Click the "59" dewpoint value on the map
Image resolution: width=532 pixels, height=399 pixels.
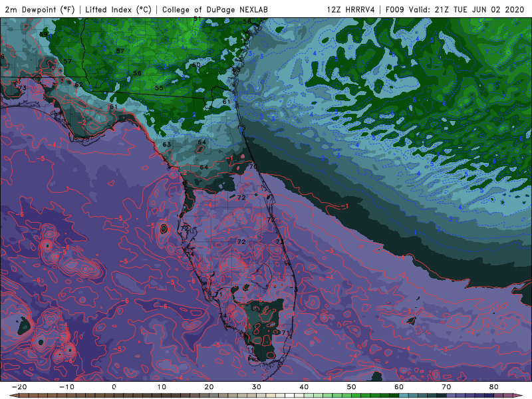coord(43,35)
